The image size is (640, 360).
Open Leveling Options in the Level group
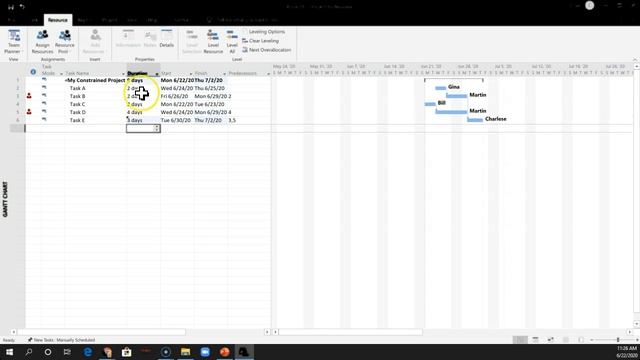point(264,32)
